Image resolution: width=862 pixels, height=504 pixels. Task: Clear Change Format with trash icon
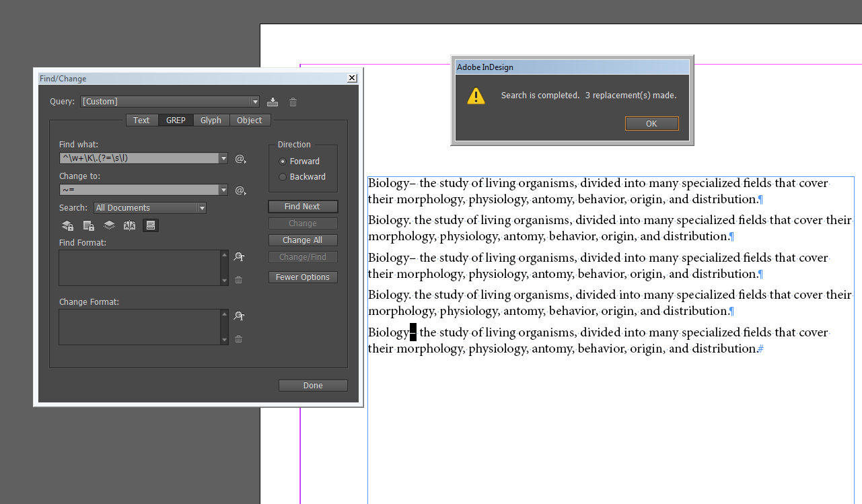(x=238, y=338)
